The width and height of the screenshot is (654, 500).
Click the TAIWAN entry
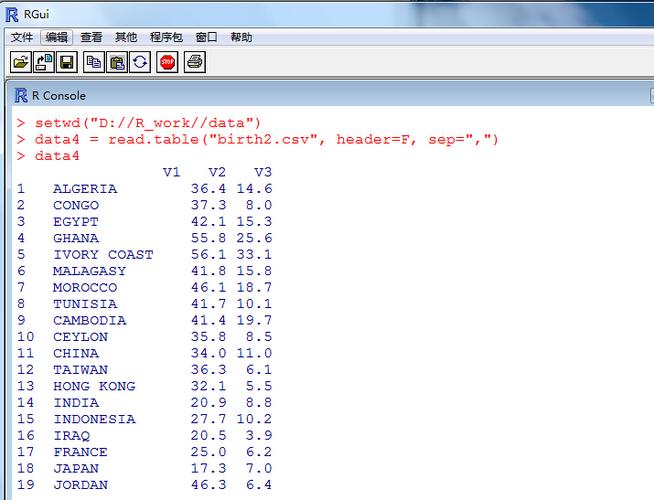[80, 370]
